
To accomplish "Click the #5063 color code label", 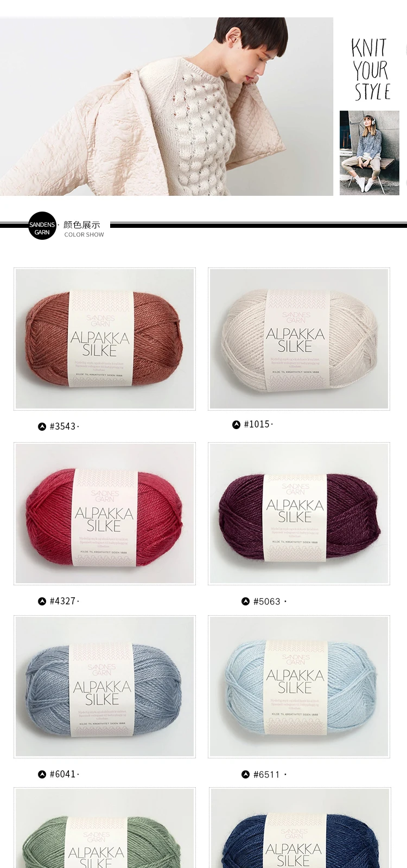I will [266, 601].
